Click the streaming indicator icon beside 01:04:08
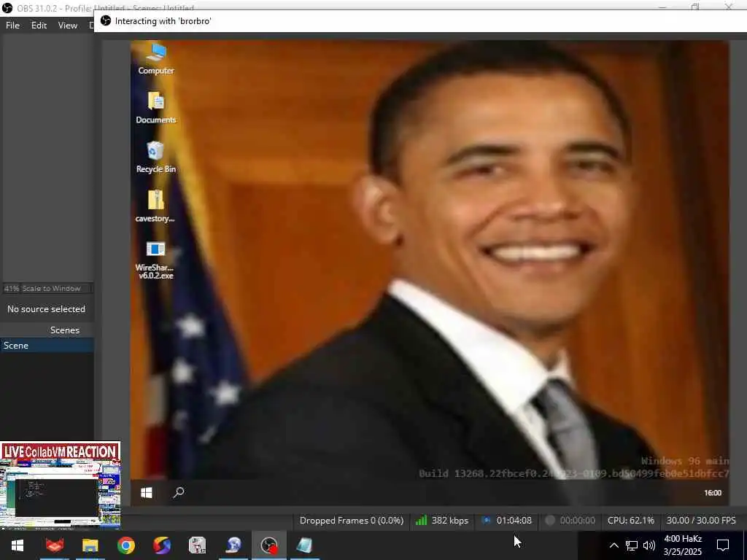The width and height of the screenshot is (747, 560). pyautogui.click(x=487, y=521)
